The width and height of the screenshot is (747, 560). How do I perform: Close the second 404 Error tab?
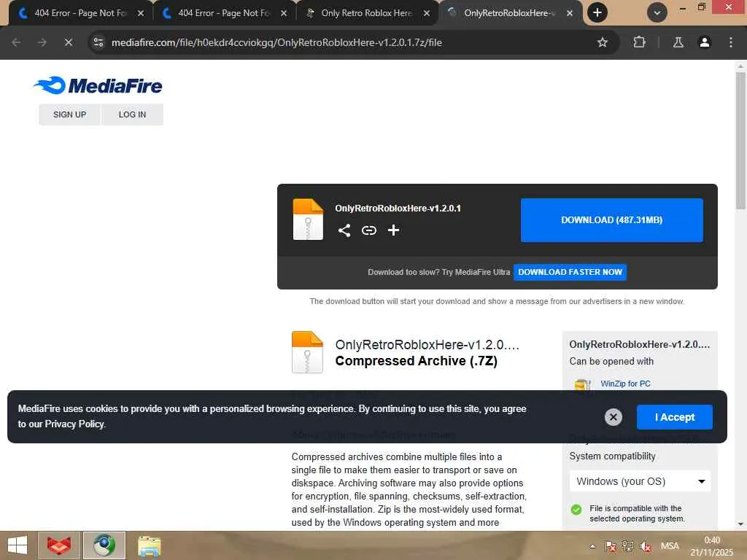(x=284, y=13)
